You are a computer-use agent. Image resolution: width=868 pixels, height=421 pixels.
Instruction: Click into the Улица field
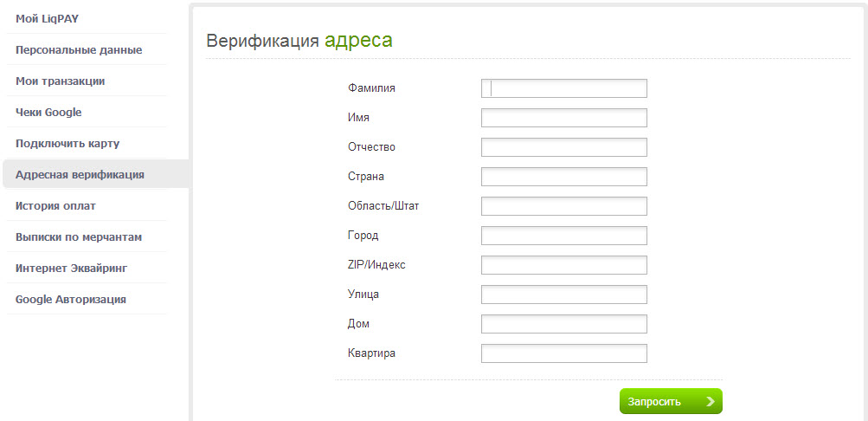click(564, 295)
